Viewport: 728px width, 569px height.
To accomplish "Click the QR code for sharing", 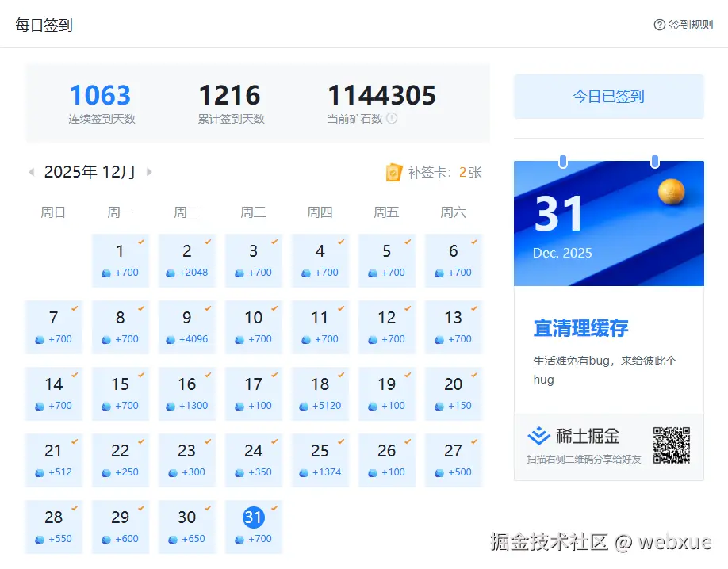I will [672, 446].
